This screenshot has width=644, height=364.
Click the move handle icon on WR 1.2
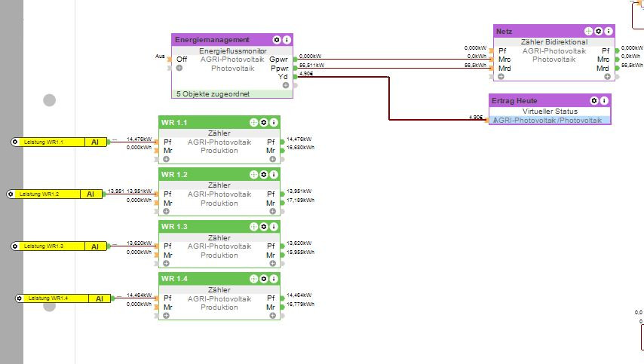pos(254,174)
